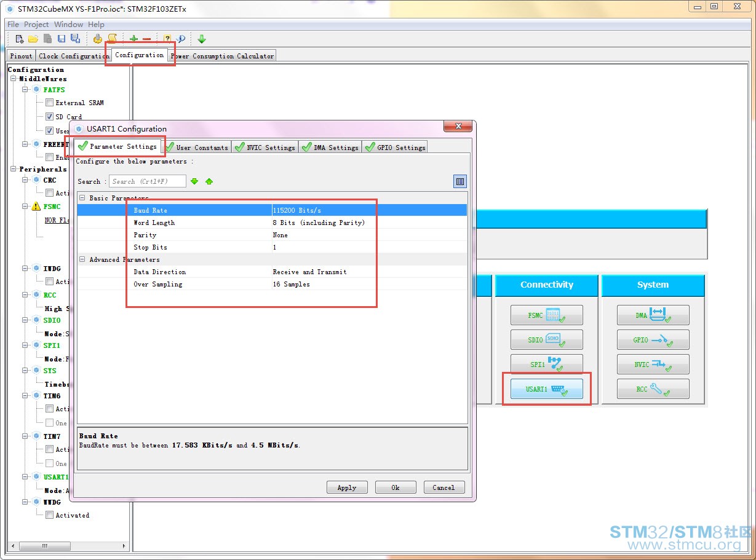
Task: Open the FSMC connectivity button
Action: pos(547,315)
